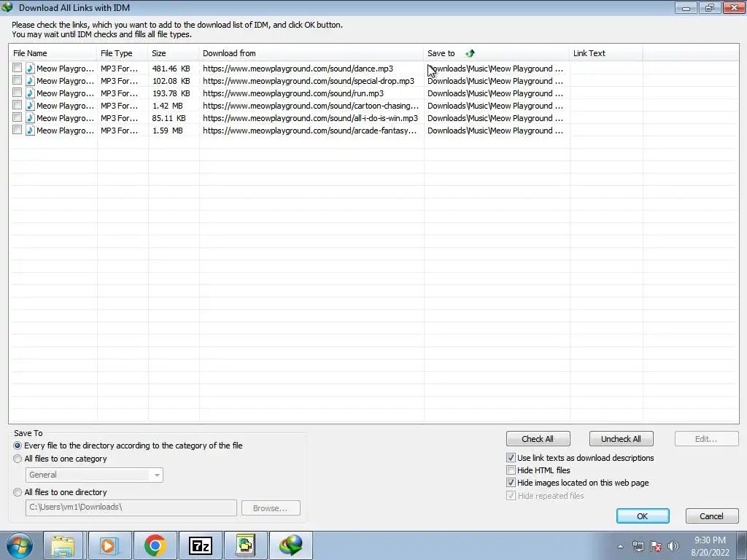Screen dimensions: 747x560
Task: Sort by the File Type column header
Action: 123,53
